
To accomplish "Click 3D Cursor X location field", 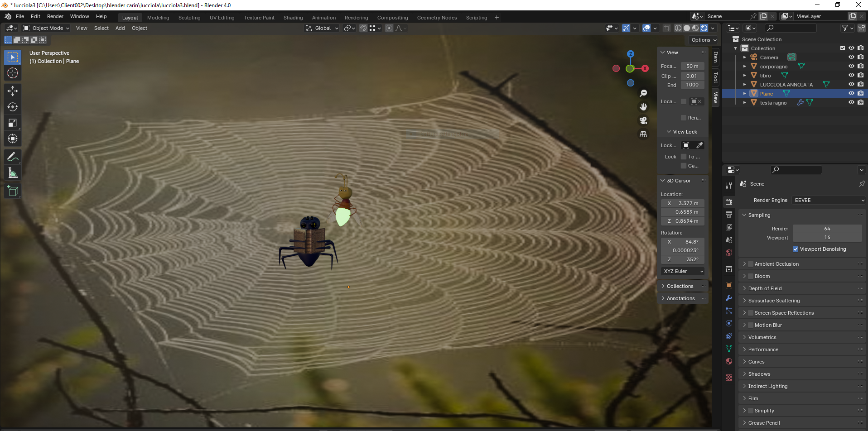I will (683, 203).
